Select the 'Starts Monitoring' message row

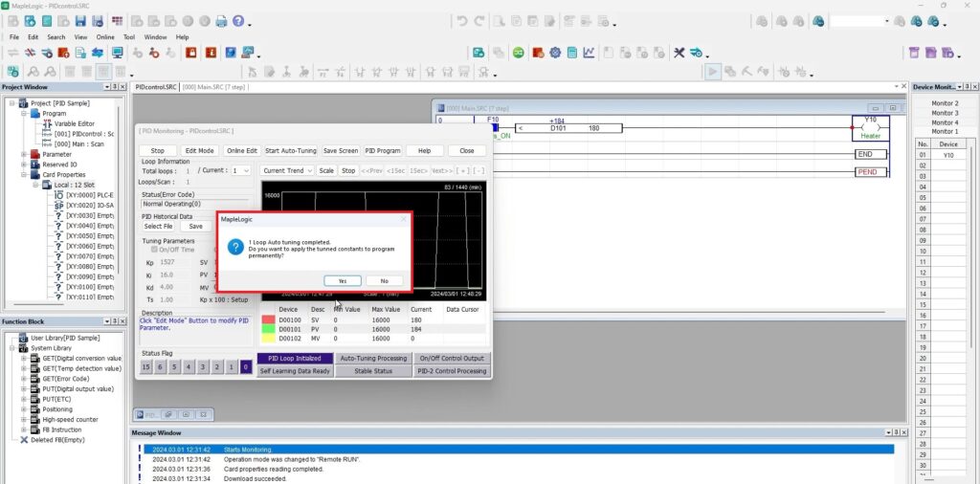[519, 450]
